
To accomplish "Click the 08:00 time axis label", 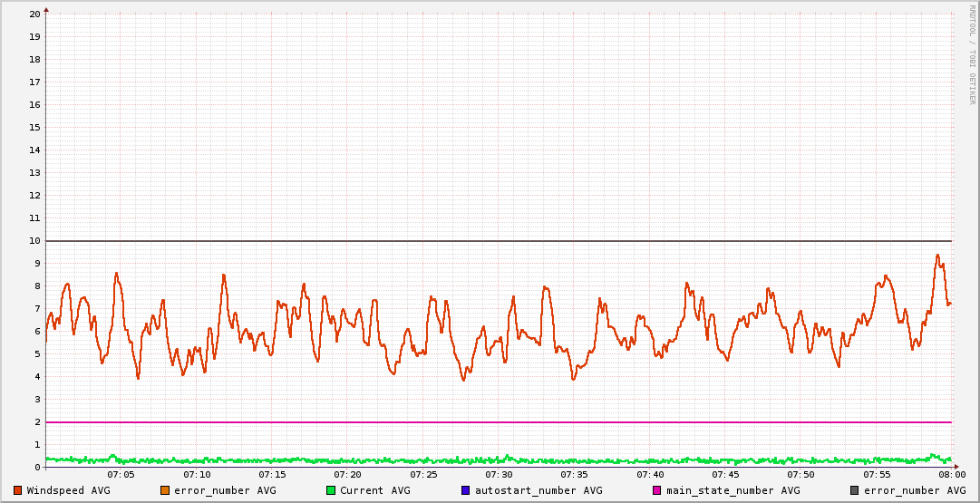I will pos(952,475).
